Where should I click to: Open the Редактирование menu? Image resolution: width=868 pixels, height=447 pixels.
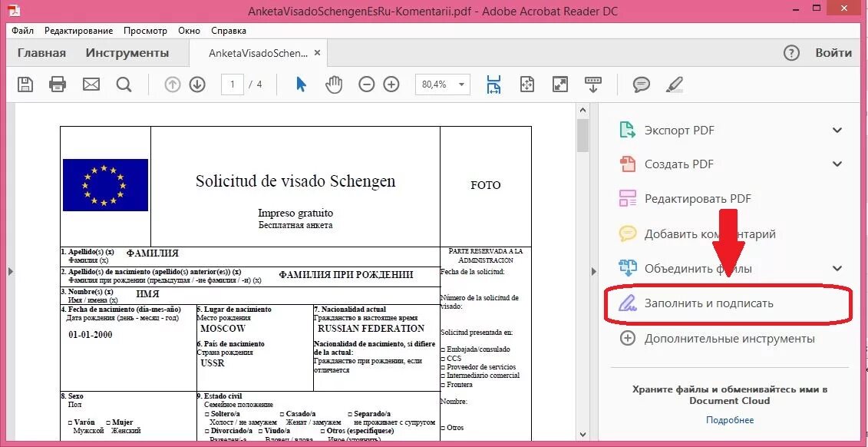[78, 31]
